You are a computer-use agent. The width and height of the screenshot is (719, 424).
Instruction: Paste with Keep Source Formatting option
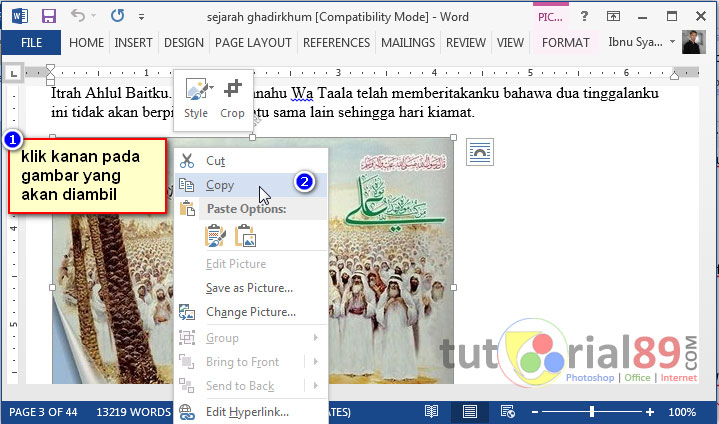[215, 236]
